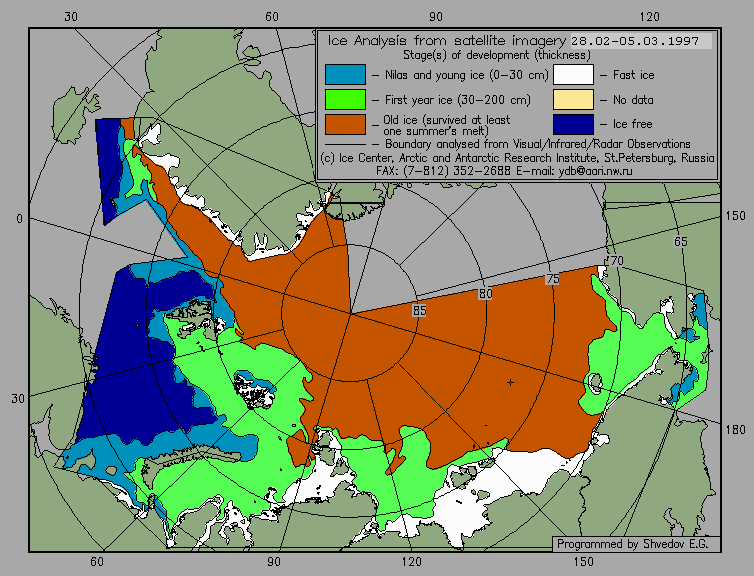Click the boundary line sample in legend
The image size is (754, 576).
click(345, 144)
